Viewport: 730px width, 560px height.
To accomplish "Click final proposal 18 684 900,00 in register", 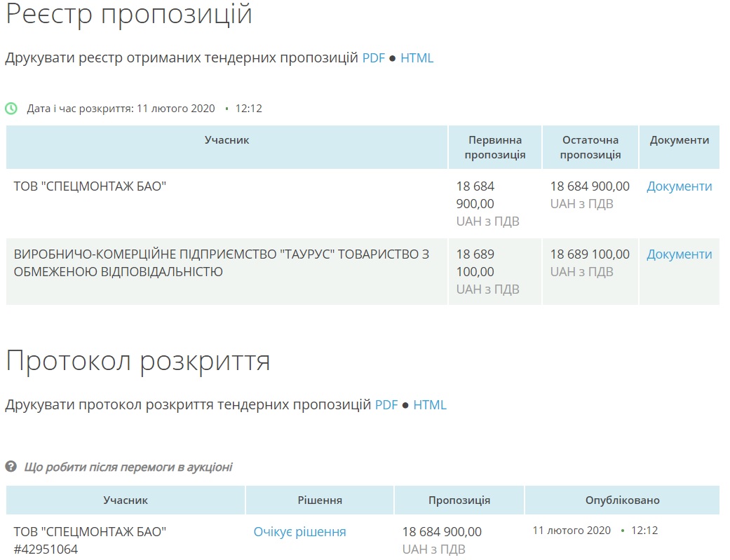I will point(590,186).
